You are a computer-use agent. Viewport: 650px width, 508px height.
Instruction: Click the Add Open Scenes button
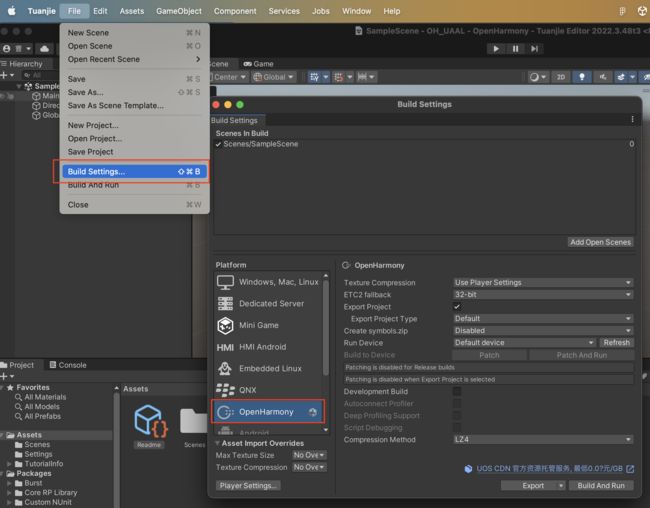600,242
